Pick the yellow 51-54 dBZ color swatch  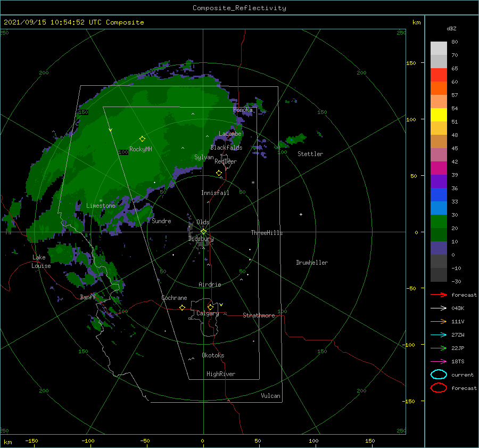(439, 115)
